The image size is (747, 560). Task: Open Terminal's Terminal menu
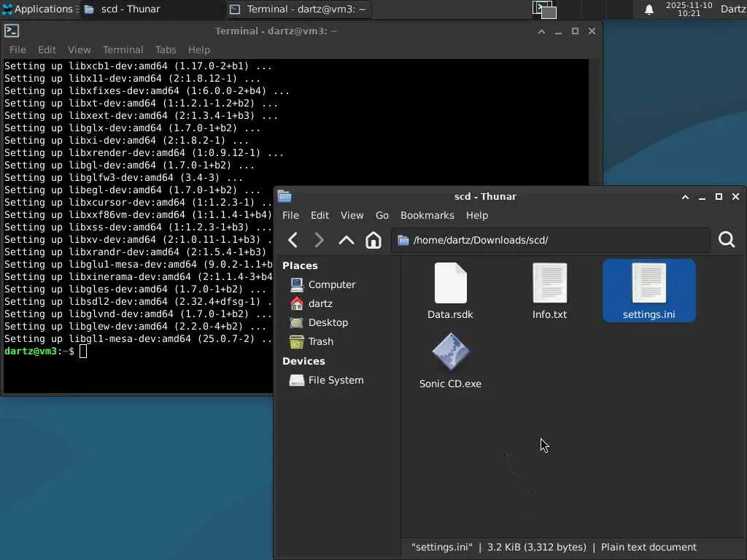123,50
